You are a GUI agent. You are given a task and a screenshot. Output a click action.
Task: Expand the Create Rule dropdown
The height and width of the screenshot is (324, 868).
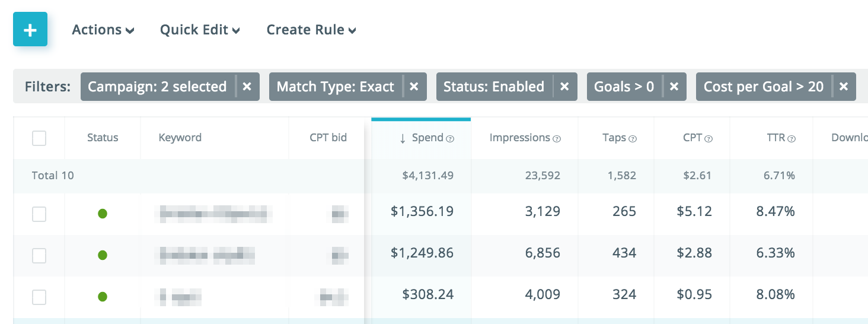311,30
